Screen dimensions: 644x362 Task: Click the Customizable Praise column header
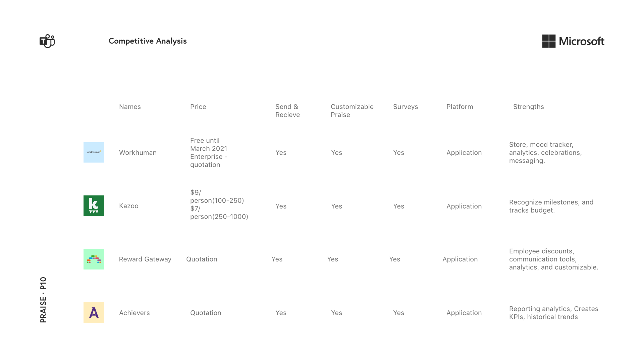352,111
